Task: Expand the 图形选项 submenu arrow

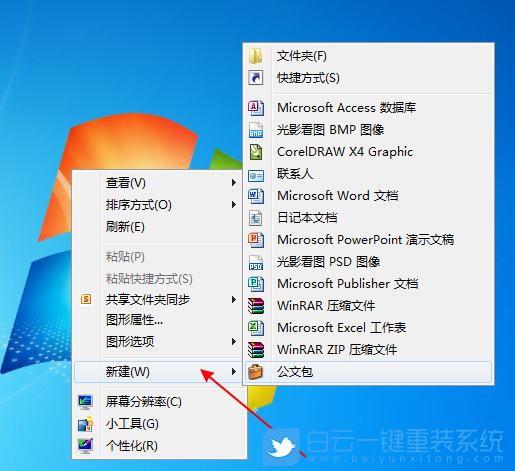Action: [234, 342]
